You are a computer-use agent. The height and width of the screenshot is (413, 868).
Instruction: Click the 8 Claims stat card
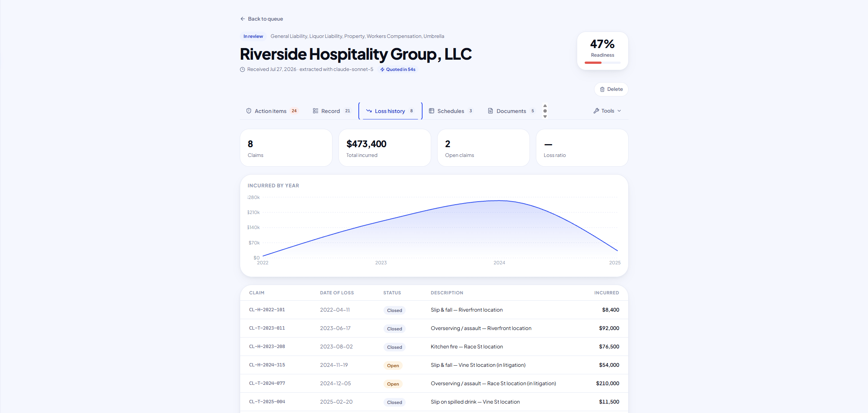coord(286,148)
